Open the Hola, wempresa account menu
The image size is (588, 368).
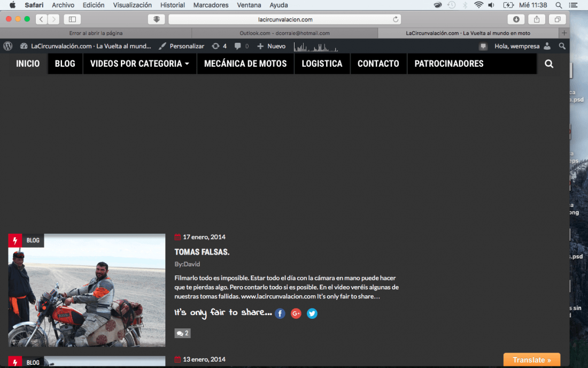point(522,46)
